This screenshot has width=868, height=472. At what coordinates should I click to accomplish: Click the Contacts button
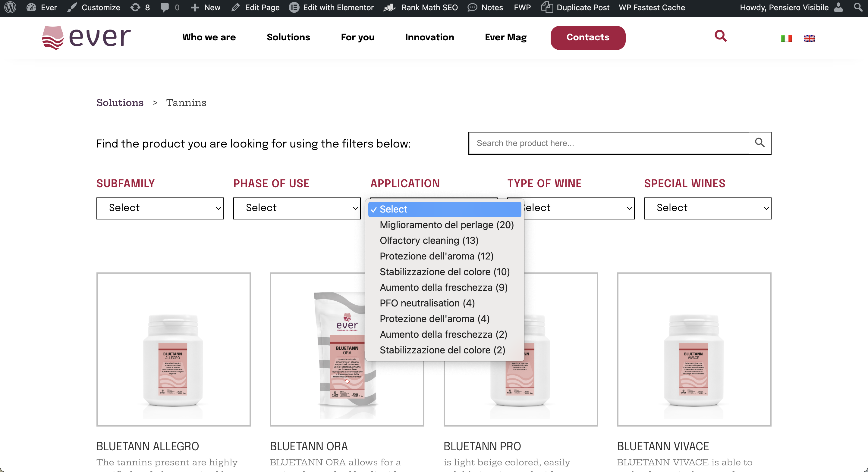pos(588,37)
